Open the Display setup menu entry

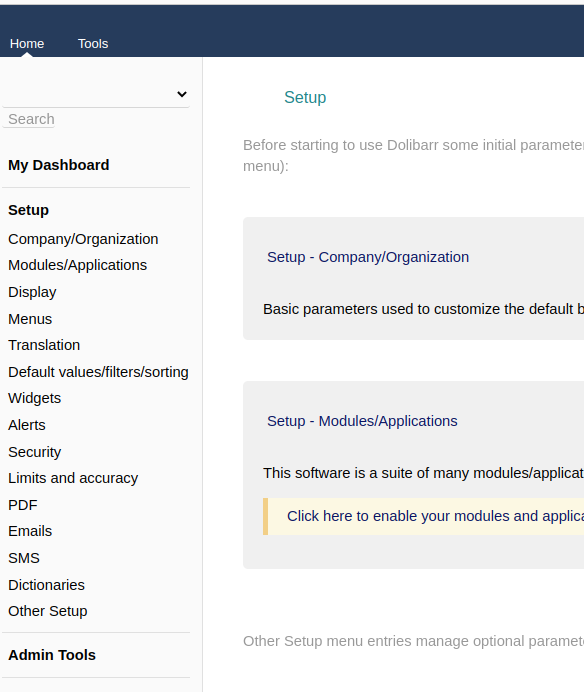point(32,292)
